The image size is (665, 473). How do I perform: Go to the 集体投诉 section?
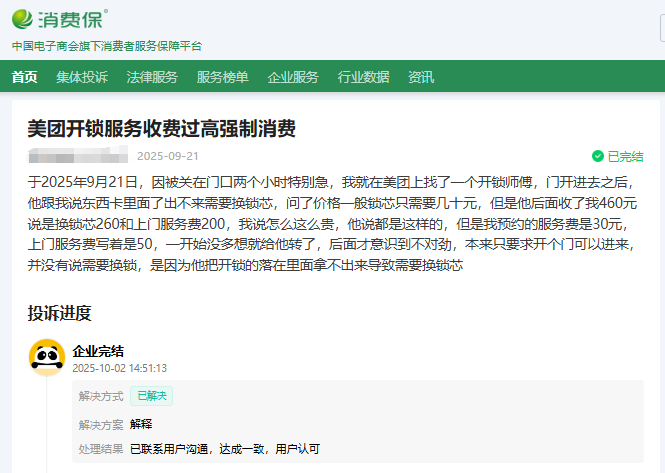(x=82, y=77)
